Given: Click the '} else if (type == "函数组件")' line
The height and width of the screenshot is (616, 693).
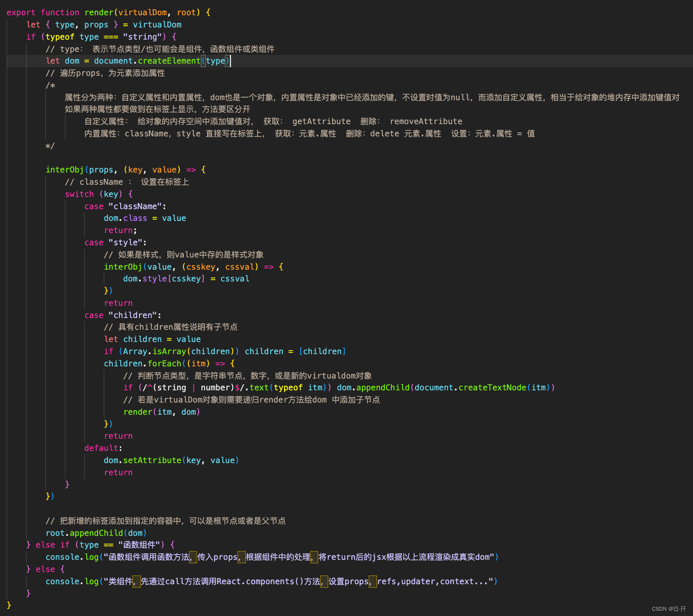Looking at the screenshot, I should [101, 545].
